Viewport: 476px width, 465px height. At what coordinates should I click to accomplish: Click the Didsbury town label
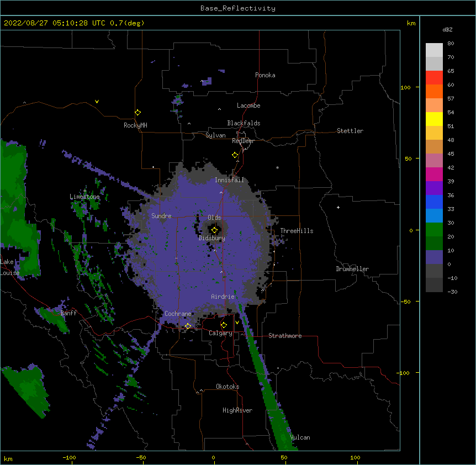tap(212, 238)
